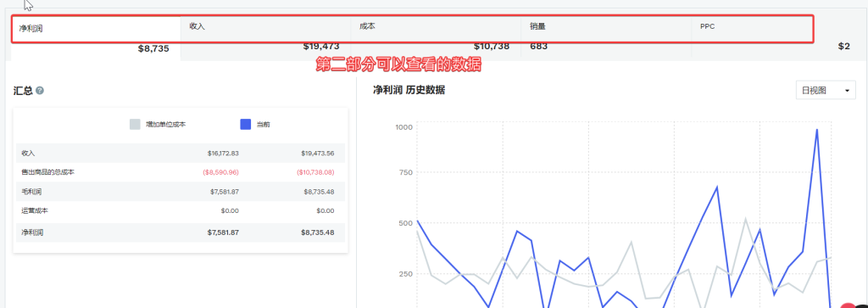Select the 运营成本 summary row

point(181,210)
